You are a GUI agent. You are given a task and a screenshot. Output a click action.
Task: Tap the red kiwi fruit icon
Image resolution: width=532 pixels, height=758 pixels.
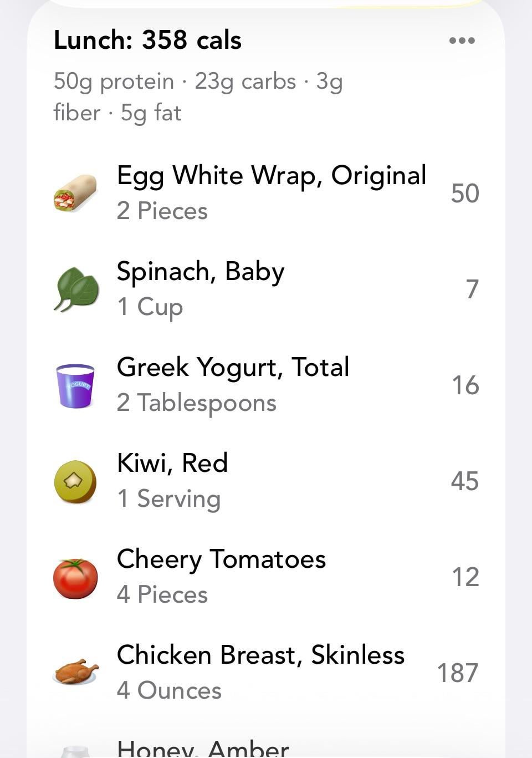pos(75,481)
